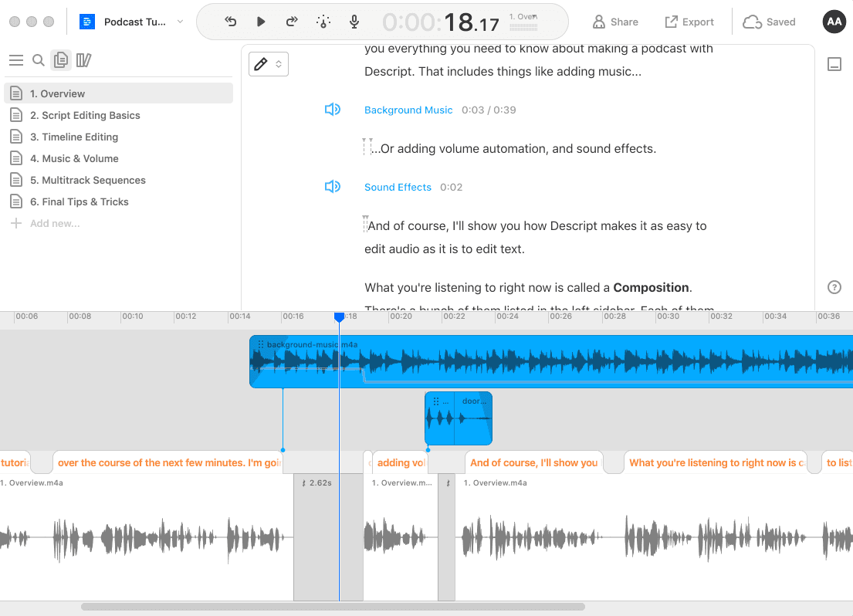Click the timecode display 0:00:18.17
This screenshot has height=616, width=853.
441,23
